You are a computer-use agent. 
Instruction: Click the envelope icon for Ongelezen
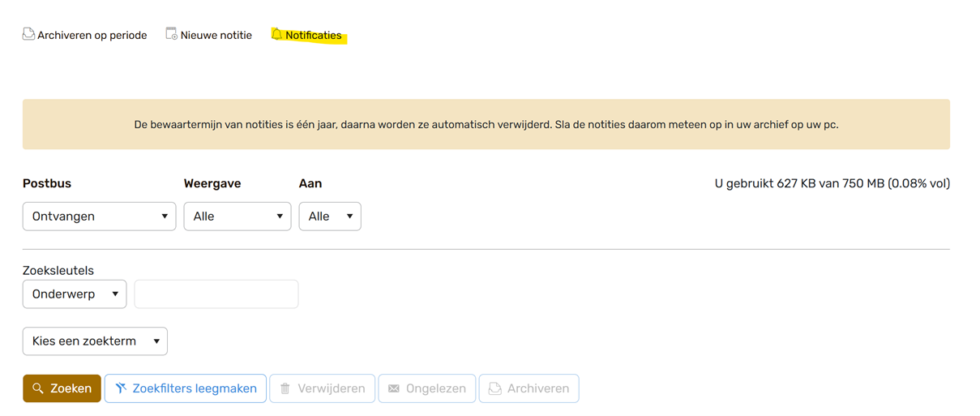tap(394, 388)
